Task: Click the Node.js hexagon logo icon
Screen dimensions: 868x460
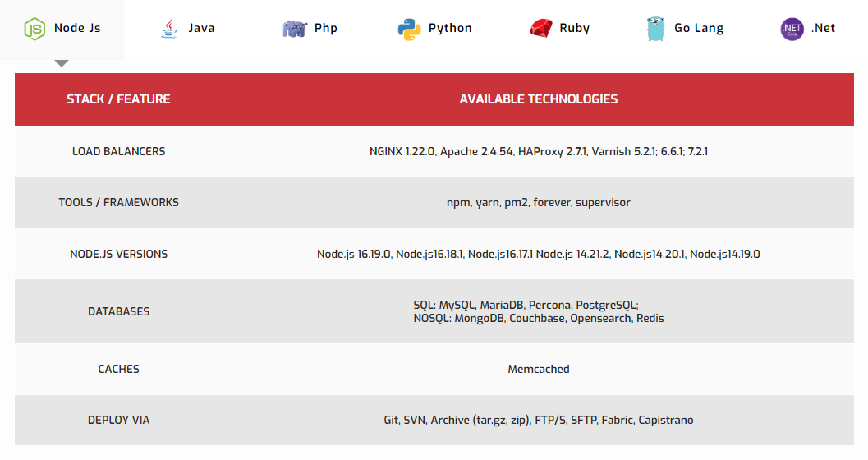Action: coord(34,28)
